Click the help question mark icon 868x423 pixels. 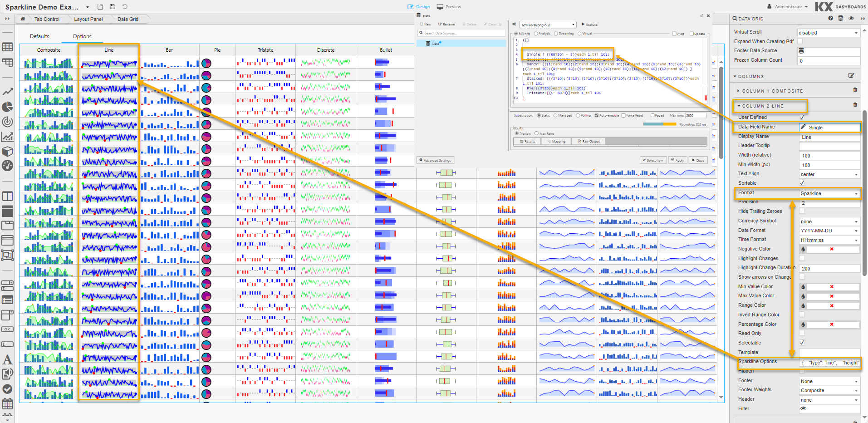click(x=830, y=19)
